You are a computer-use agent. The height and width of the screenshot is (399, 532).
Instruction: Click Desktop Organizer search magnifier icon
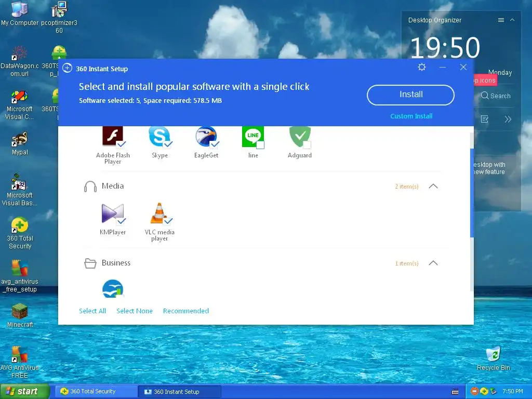(485, 96)
